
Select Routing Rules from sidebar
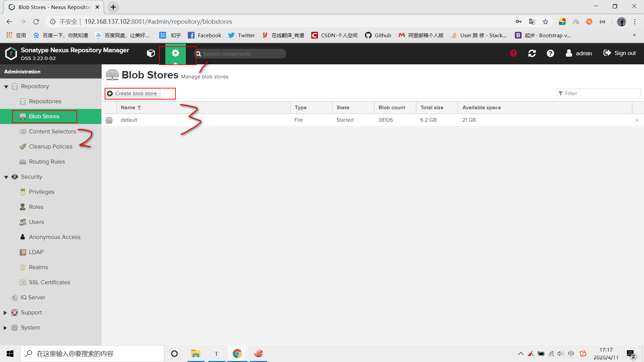[47, 161]
